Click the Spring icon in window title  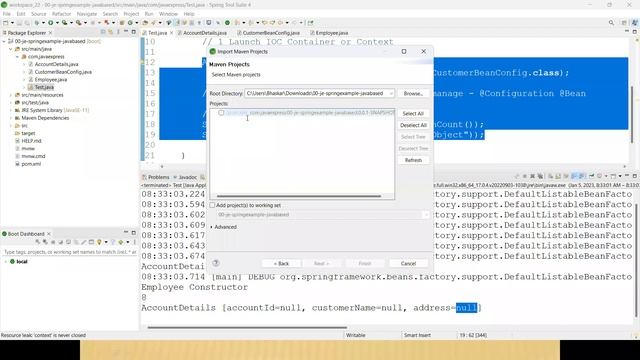[x=4, y=5]
